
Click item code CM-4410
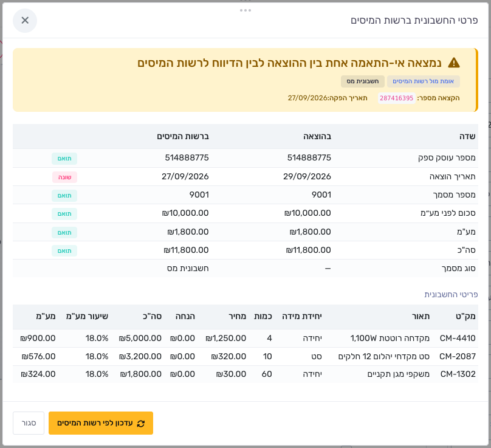click(458, 339)
